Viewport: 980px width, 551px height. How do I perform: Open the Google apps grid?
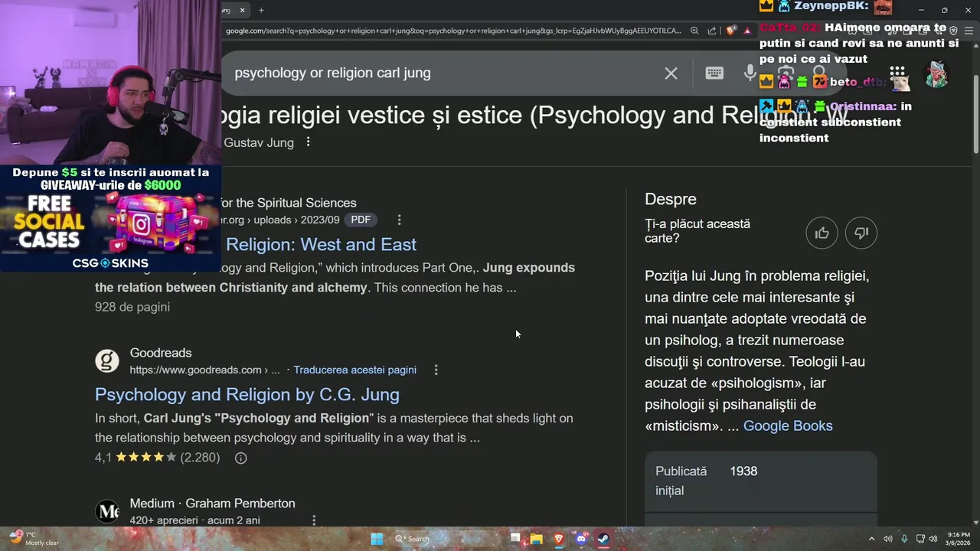(897, 74)
